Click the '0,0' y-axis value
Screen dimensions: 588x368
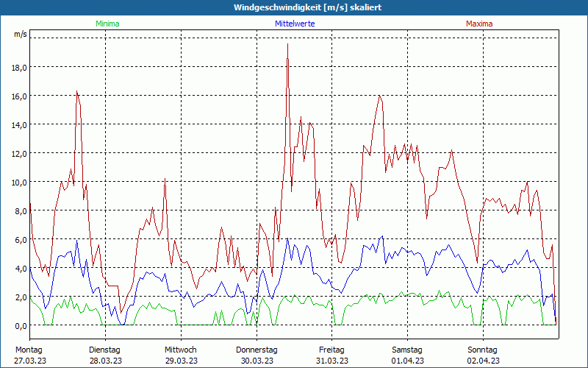[x=21, y=326]
